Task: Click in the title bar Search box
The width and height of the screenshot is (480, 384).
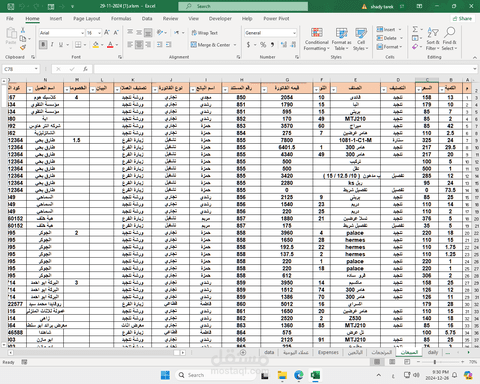Action: [x=243, y=6]
